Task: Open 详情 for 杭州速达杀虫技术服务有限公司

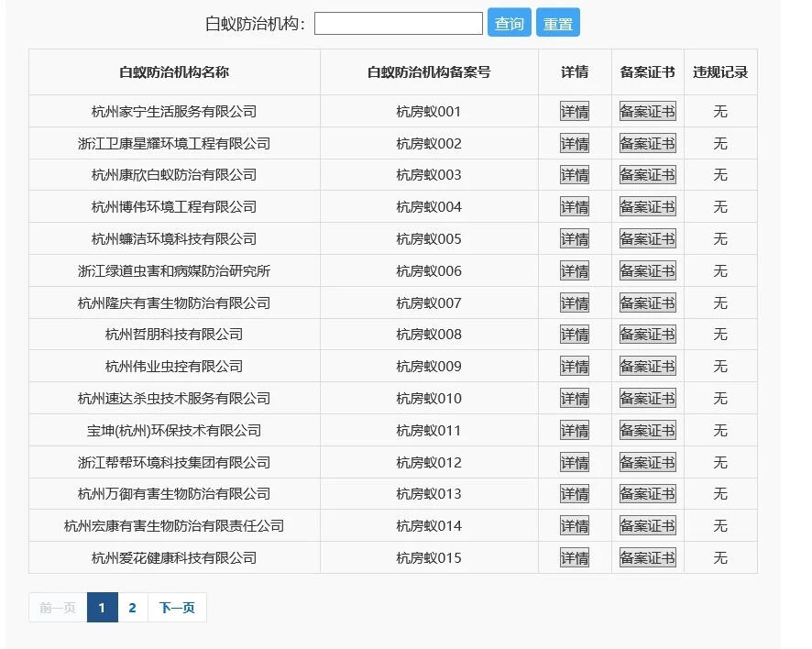Action: click(575, 399)
